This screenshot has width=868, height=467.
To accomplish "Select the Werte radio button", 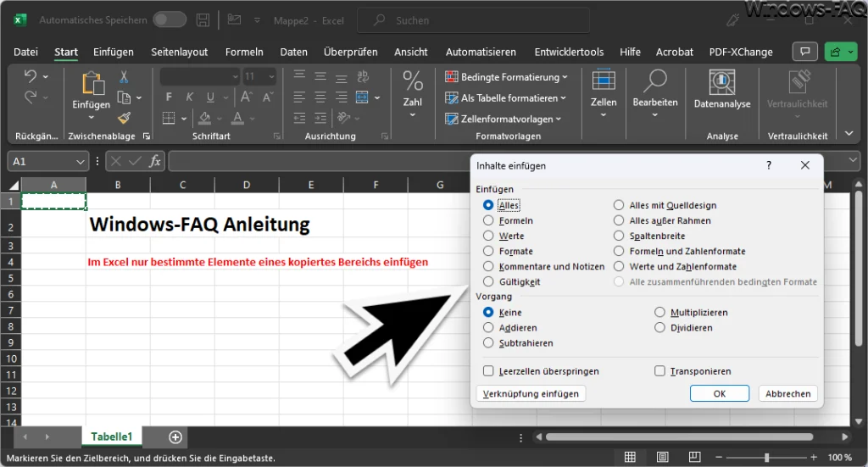I will [487, 236].
